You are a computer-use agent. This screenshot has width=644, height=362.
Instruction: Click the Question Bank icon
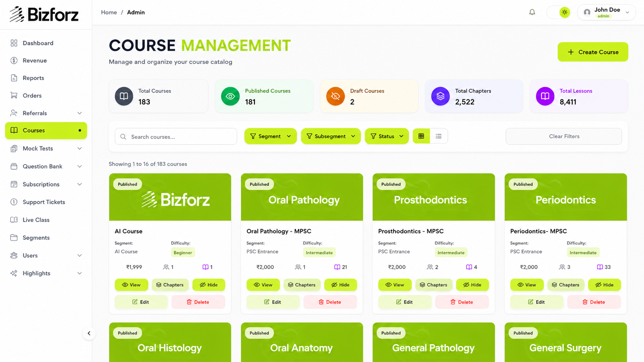pos(14,166)
